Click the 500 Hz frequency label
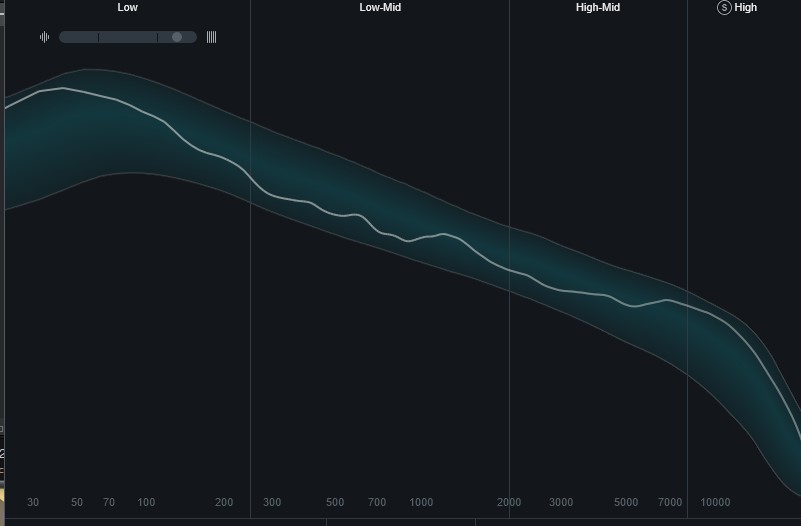Image resolution: width=801 pixels, height=526 pixels. point(335,502)
